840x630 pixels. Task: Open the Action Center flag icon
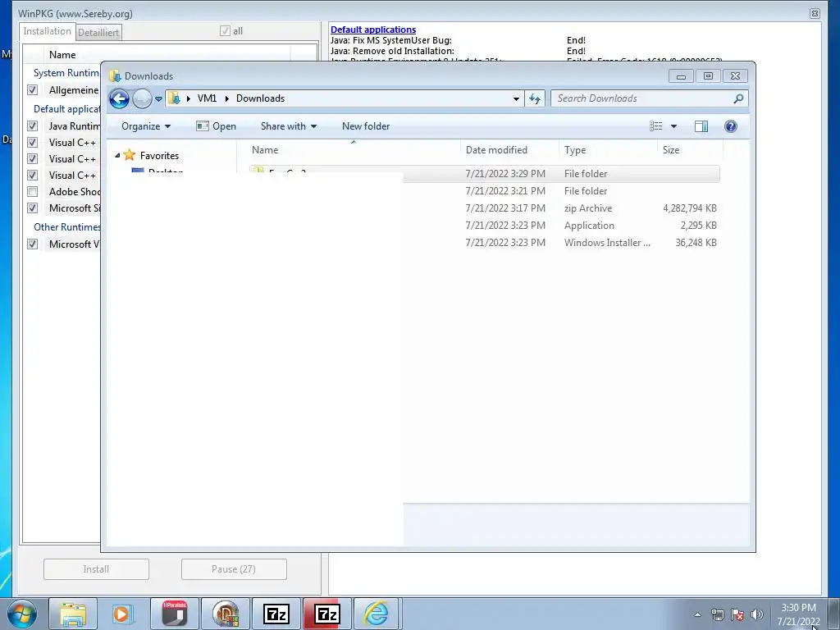pyautogui.click(x=737, y=614)
